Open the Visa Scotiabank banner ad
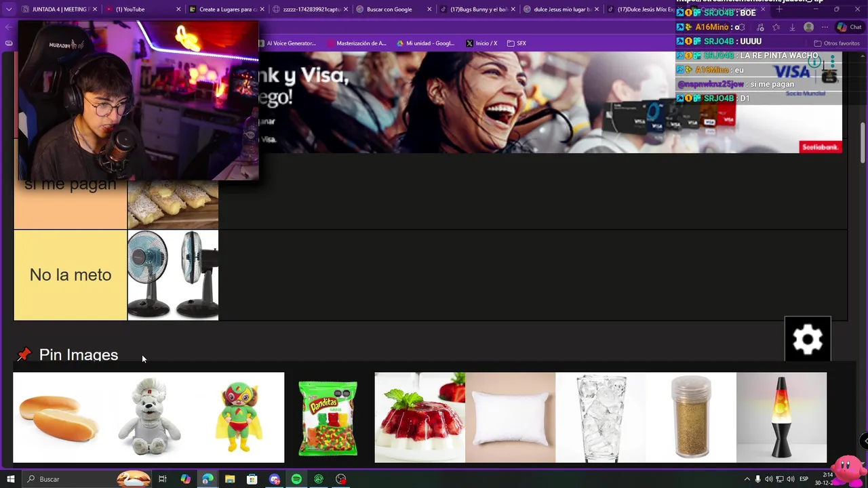 (x=549, y=102)
